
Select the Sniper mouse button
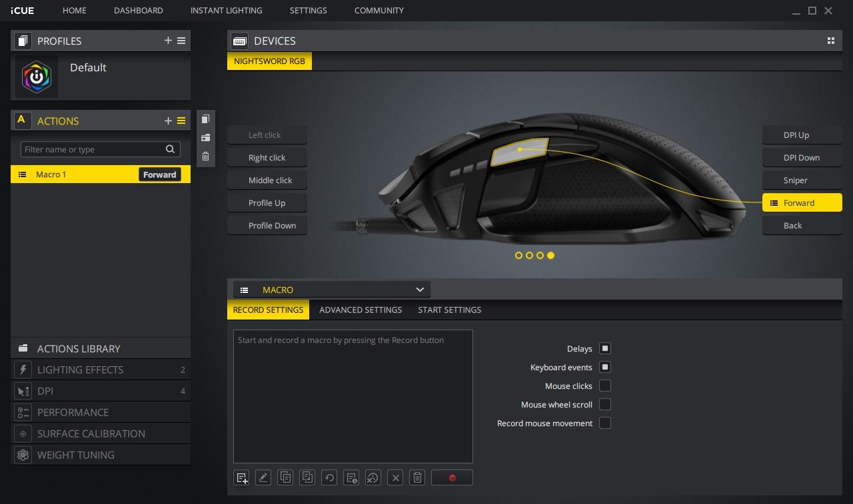(802, 180)
